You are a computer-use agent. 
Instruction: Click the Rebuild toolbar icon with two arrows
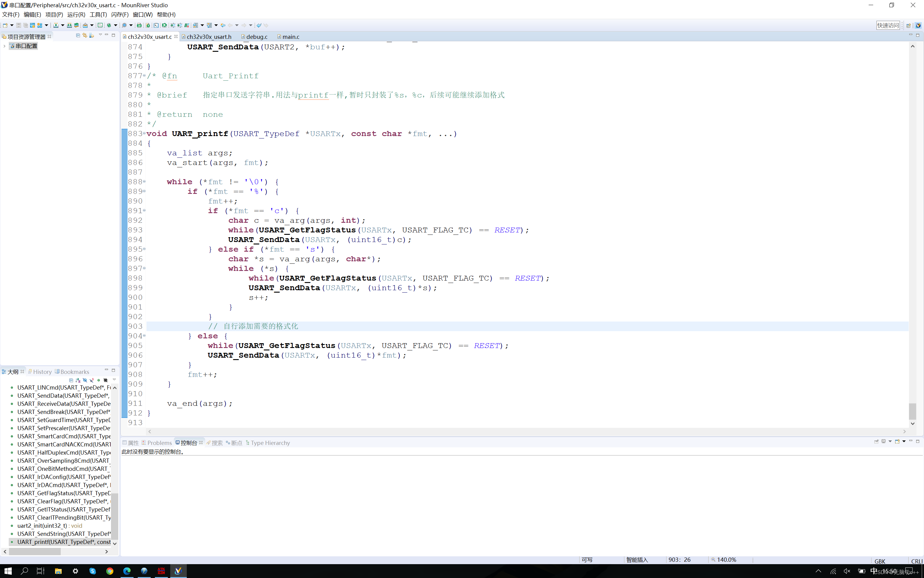point(69,25)
